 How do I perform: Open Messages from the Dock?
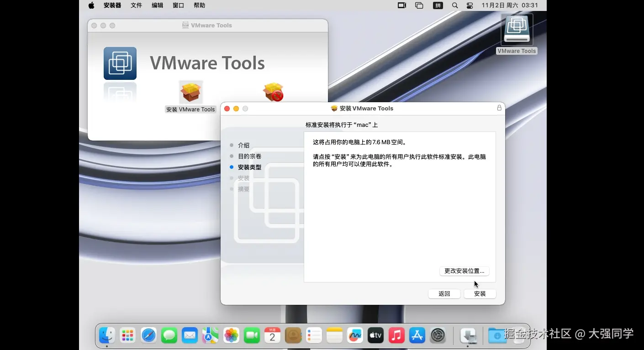(x=169, y=335)
